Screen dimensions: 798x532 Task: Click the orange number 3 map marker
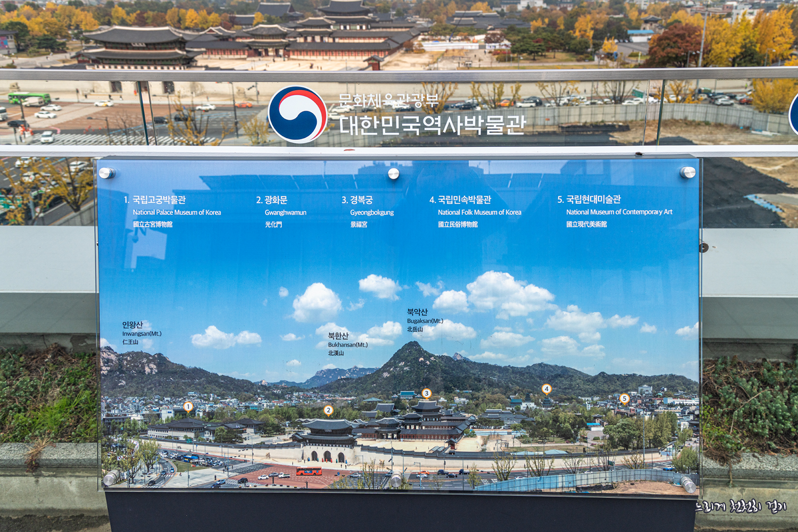pos(426,394)
